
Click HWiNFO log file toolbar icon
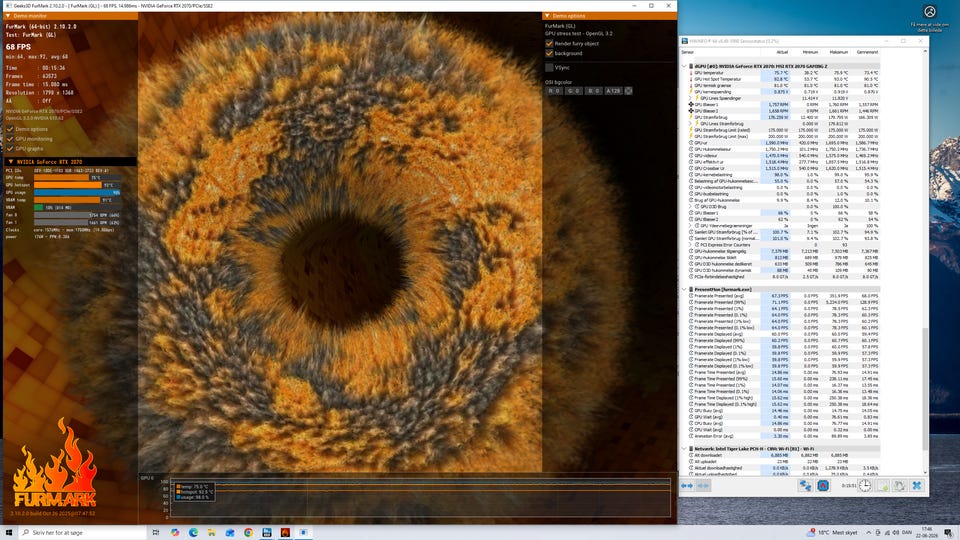click(883, 486)
